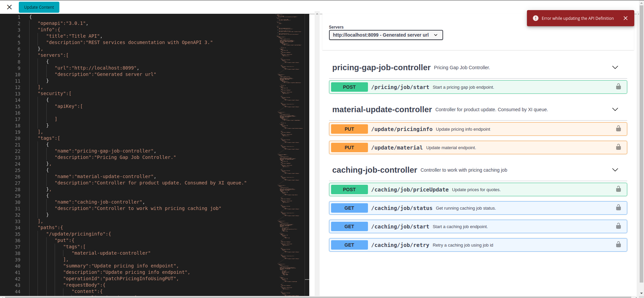Open the caching-job-controller tag link
This screenshot has height=298, width=644.
tap(375, 170)
